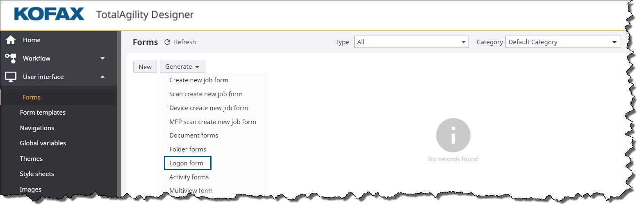The image size is (644, 210).
Task: Click the New button
Action: pyautogui.click(x=145, y=67)
